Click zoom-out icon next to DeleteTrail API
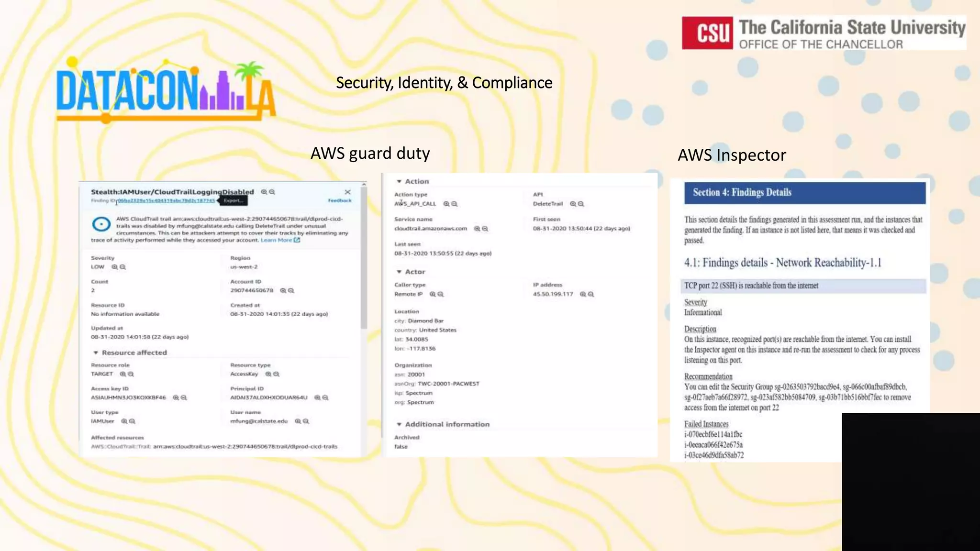 581,204
